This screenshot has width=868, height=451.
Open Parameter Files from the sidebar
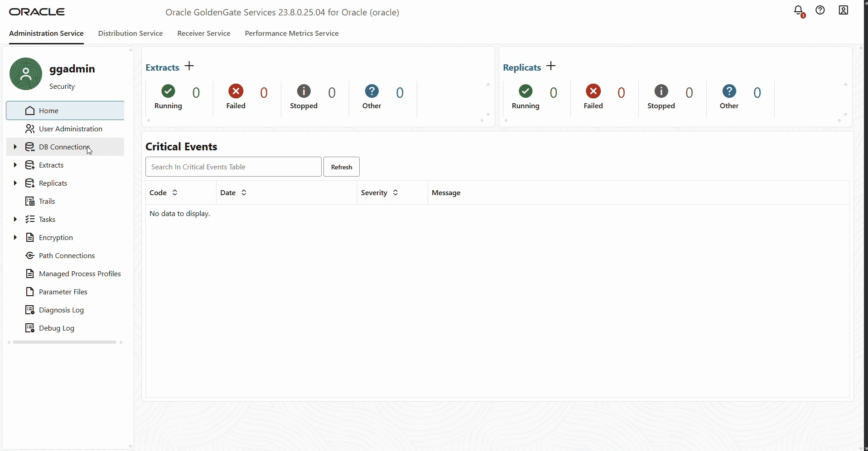pyautogui.click(x=65, y=292)
